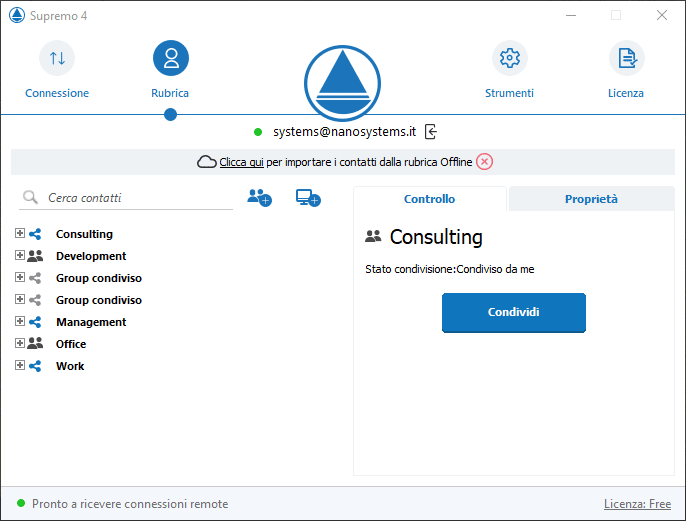Image resolution: width=686 pixels, height=521 pixels.
Task: Expand the Consulting group
Action: pos(20,233)
